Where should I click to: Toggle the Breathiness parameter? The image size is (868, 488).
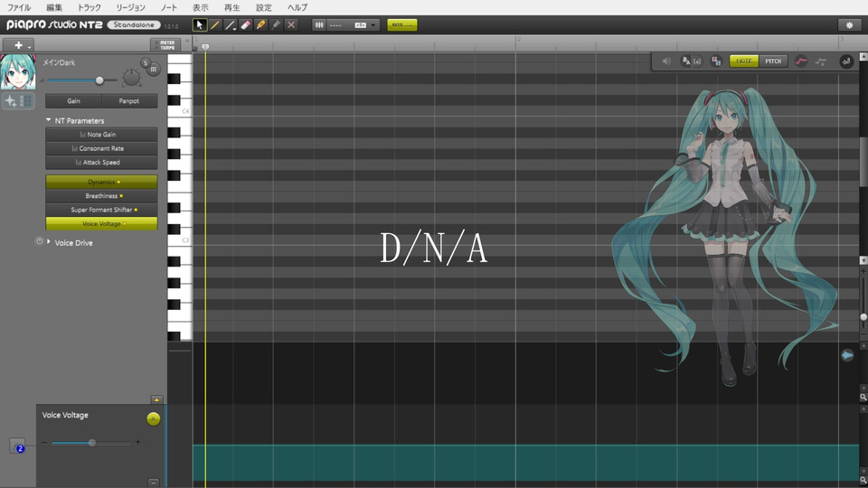[x=101, y=196]
